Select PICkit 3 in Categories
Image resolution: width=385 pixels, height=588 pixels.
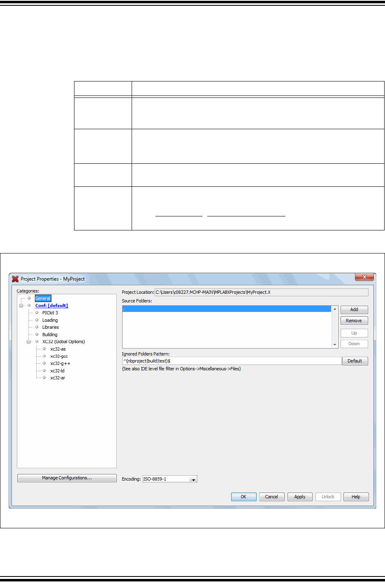[x=50, y=313]
